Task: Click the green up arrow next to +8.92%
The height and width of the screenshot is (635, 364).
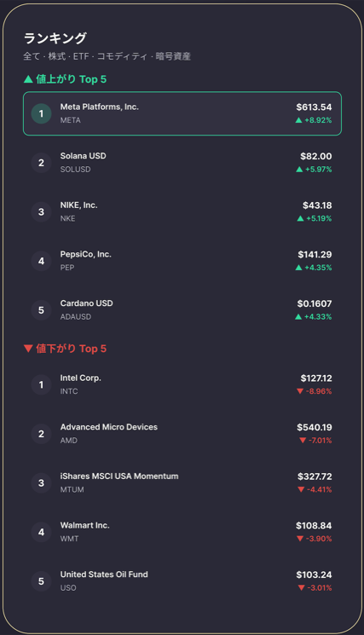Action: click(x=299, y=120)
